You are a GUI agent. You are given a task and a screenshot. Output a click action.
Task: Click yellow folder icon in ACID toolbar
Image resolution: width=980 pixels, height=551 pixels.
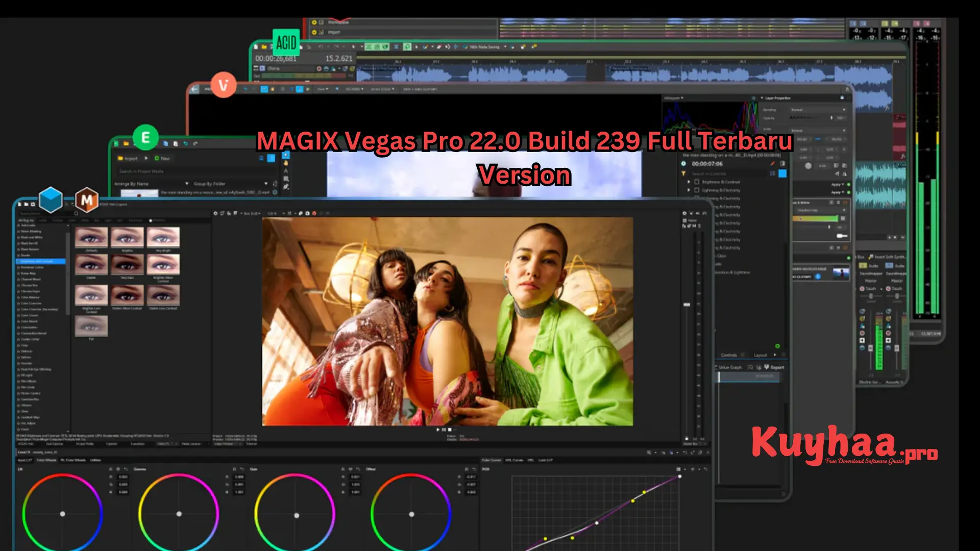click(264, 46)
